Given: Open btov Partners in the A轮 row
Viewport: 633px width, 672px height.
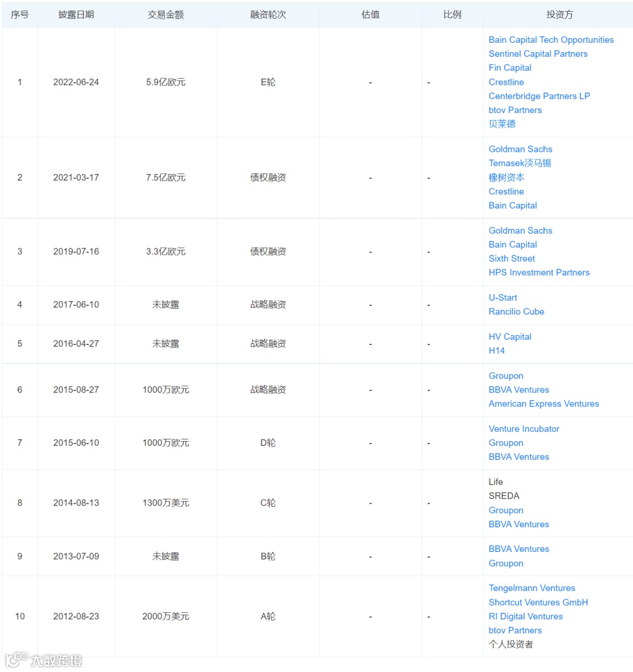Looking at the screenshot, I should (515, 630).
